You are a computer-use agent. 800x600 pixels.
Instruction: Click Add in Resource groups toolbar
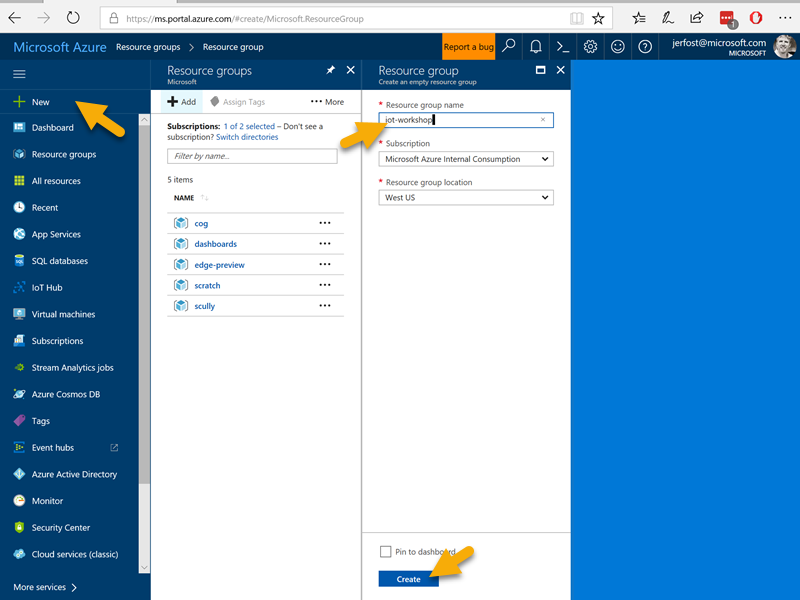pos(182,102)
